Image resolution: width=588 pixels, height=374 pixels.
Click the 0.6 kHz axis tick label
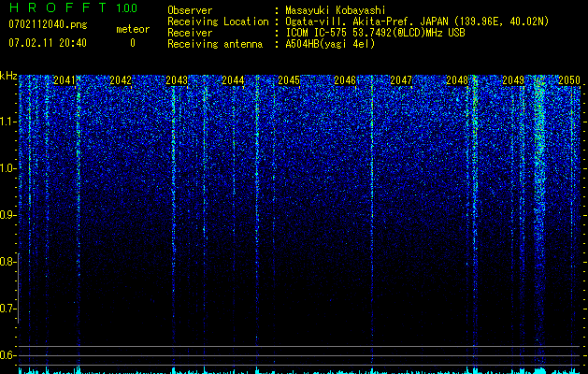pos(7,355)
